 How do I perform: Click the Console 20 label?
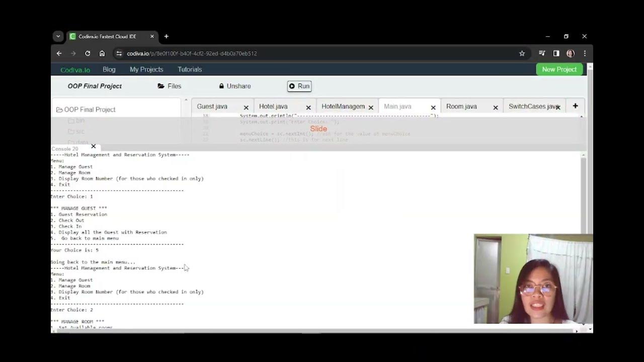[x=65, y=149]
